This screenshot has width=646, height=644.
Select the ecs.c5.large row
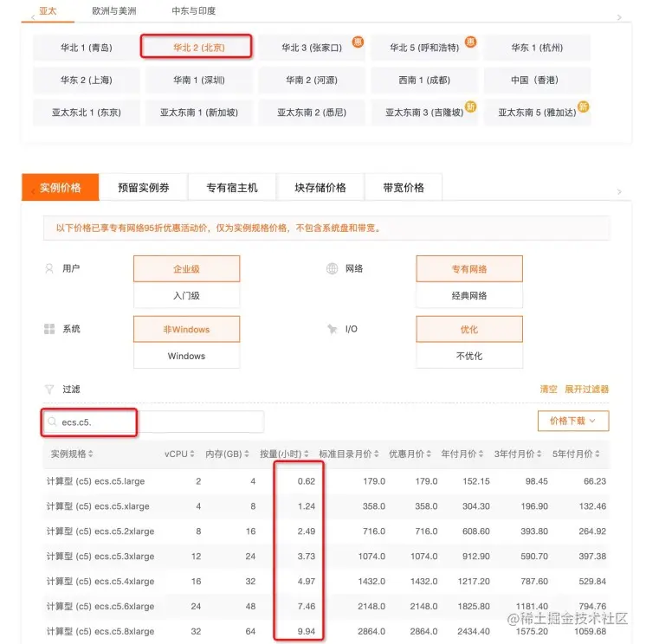[326, 481]
